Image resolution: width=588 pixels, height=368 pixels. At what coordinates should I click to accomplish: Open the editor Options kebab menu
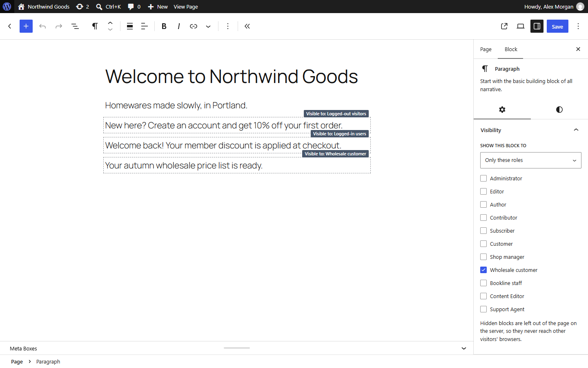578,26
